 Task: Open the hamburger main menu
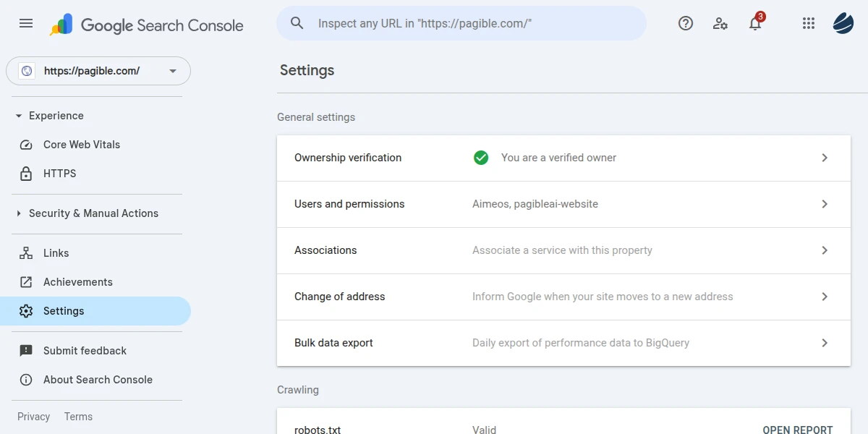pos(26,23)
